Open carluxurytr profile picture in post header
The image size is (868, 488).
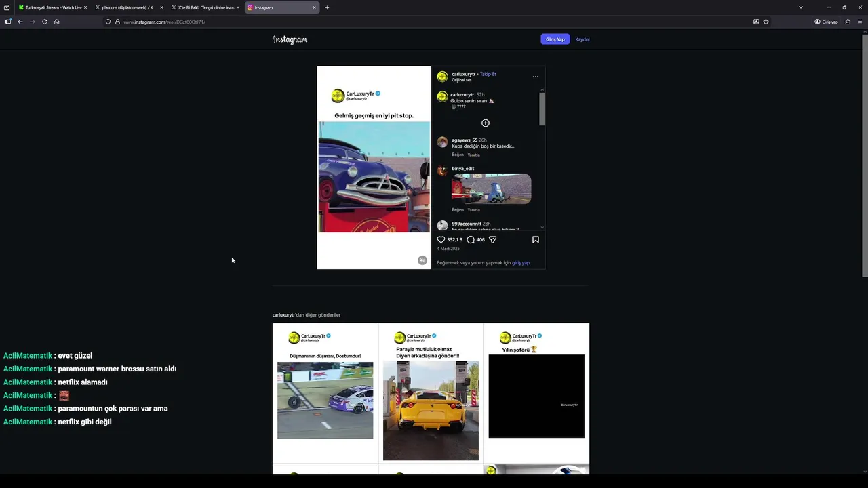point(442,77)
